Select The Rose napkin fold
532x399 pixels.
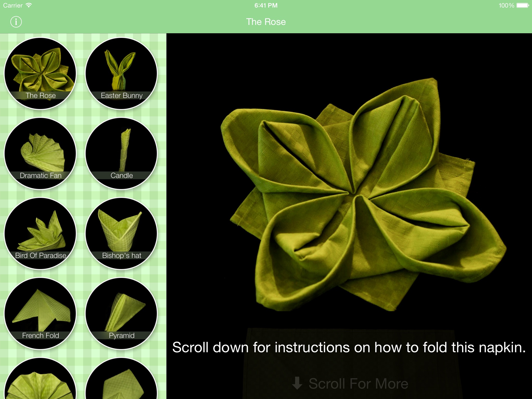pyautogui.click(x=41, y=73)
